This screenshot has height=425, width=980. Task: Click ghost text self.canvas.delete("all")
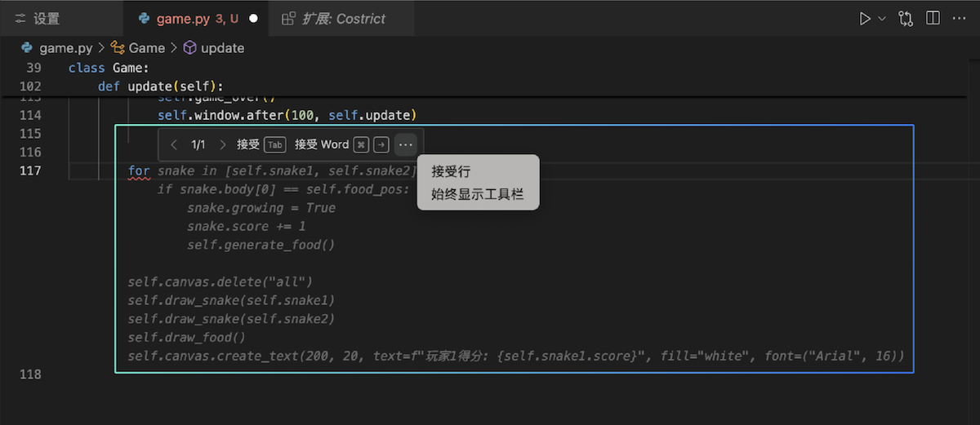[x=220, y=282]
